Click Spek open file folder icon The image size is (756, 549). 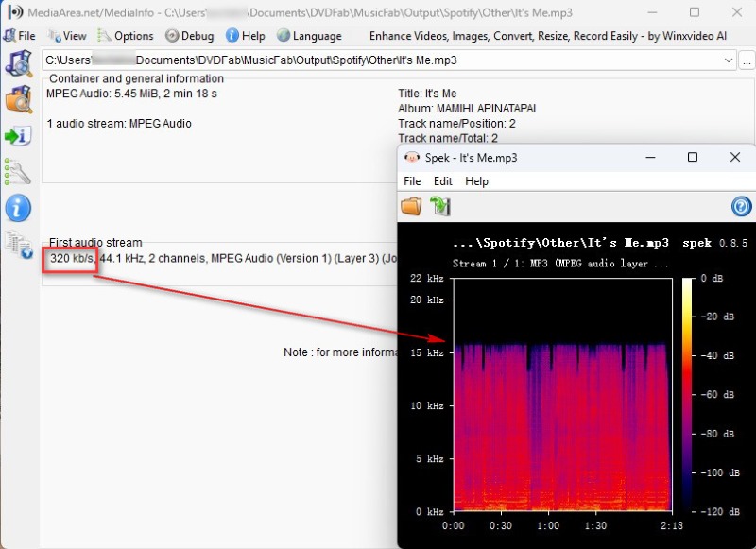tap(411, 206)
